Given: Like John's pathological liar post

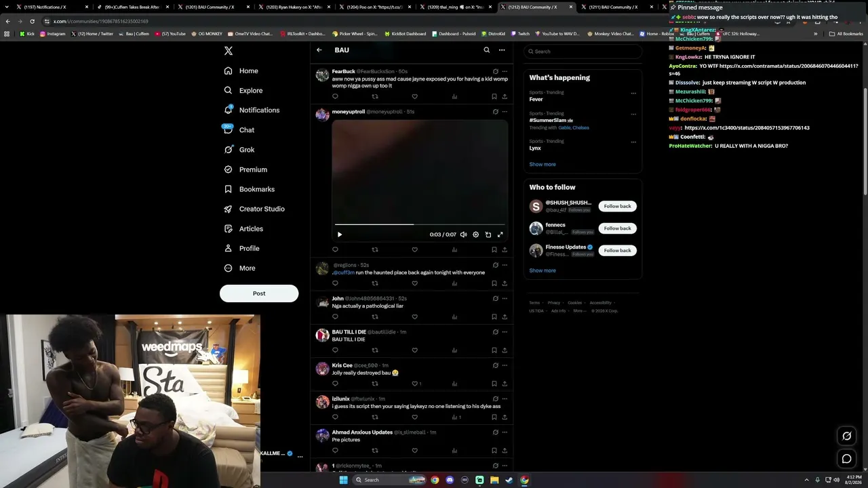Looking at the screenshot, I should click(414, 317).
